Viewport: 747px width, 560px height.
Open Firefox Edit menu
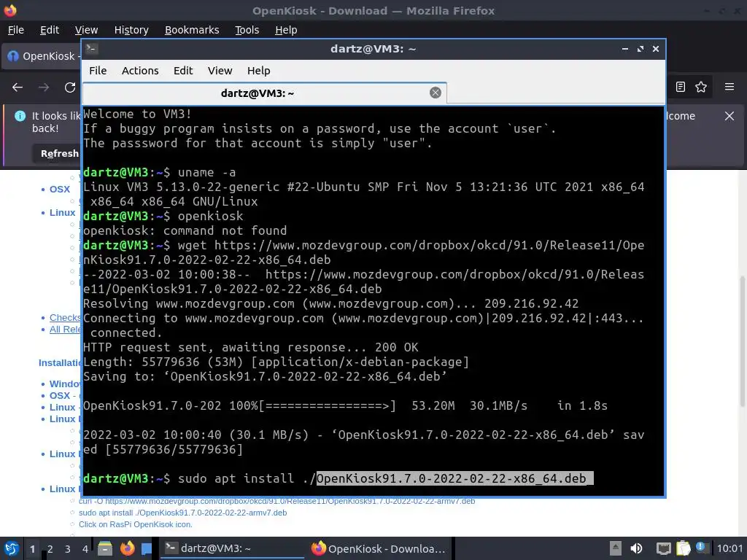coord(50,30)
